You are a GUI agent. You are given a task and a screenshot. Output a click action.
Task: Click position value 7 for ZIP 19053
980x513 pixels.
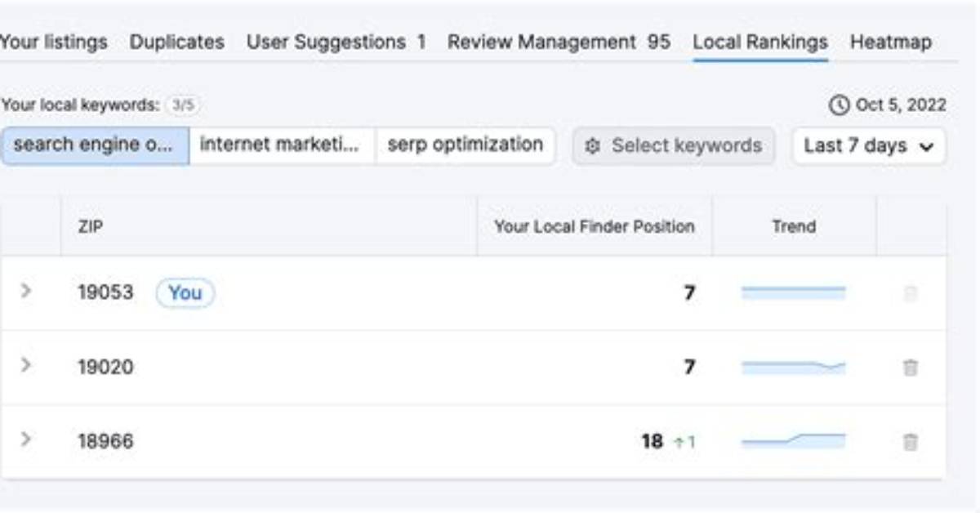(x=690, y=292)
